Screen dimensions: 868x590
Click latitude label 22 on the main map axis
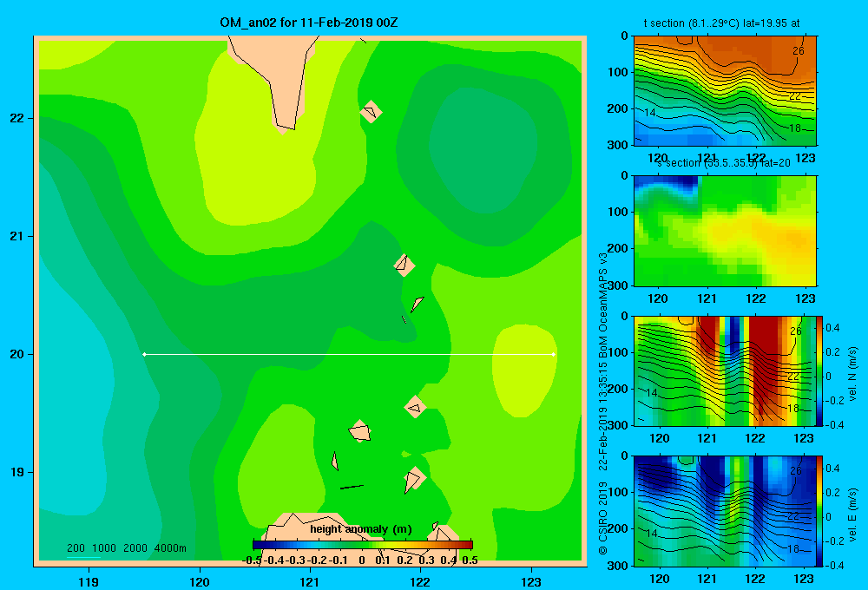tap(17, 118)
